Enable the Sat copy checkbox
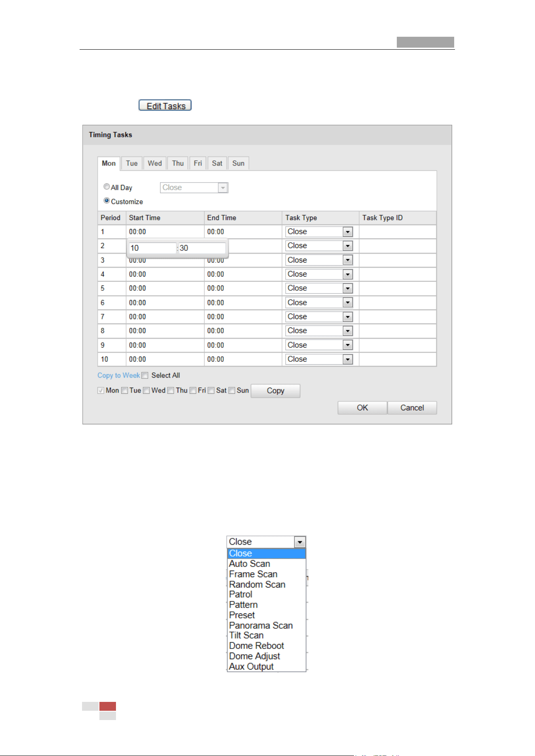 pos(211,391)
